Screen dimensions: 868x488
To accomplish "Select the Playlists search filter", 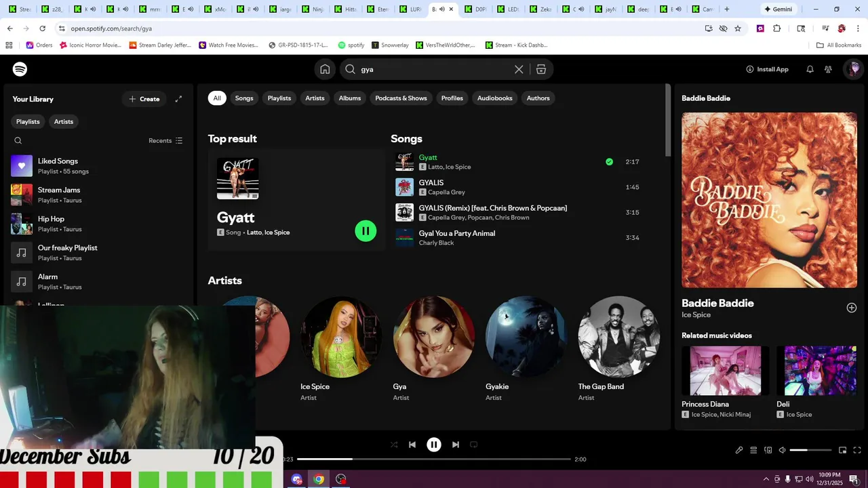I will coord(279,98).
